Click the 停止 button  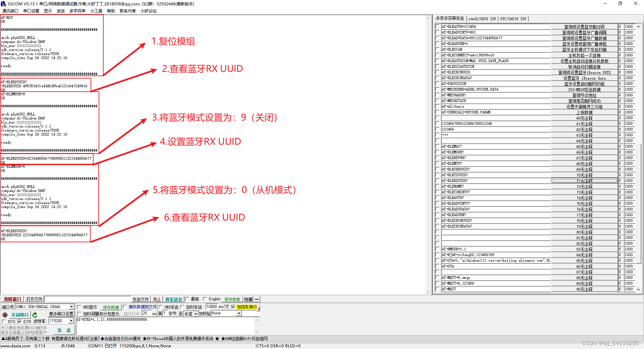pos(157,299)
